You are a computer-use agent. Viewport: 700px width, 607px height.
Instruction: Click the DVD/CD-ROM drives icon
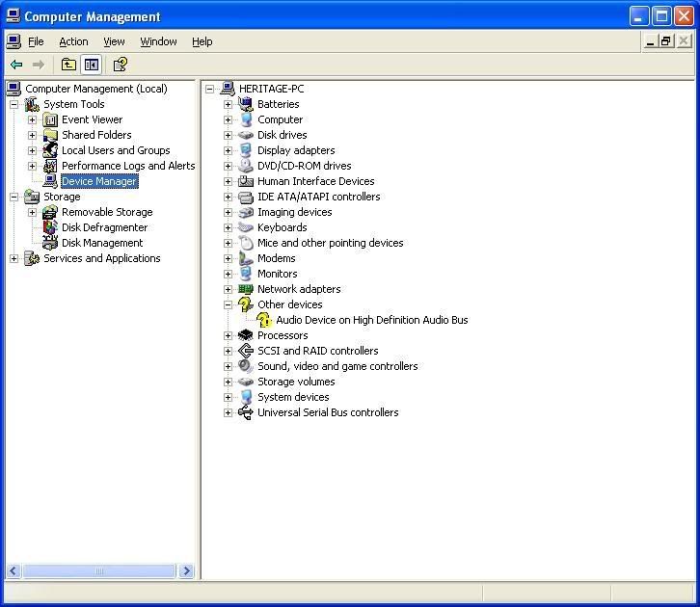point(246,166)
